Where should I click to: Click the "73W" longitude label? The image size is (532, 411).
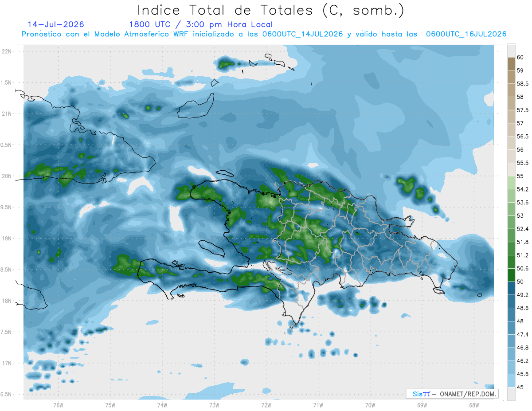point(214,405)
